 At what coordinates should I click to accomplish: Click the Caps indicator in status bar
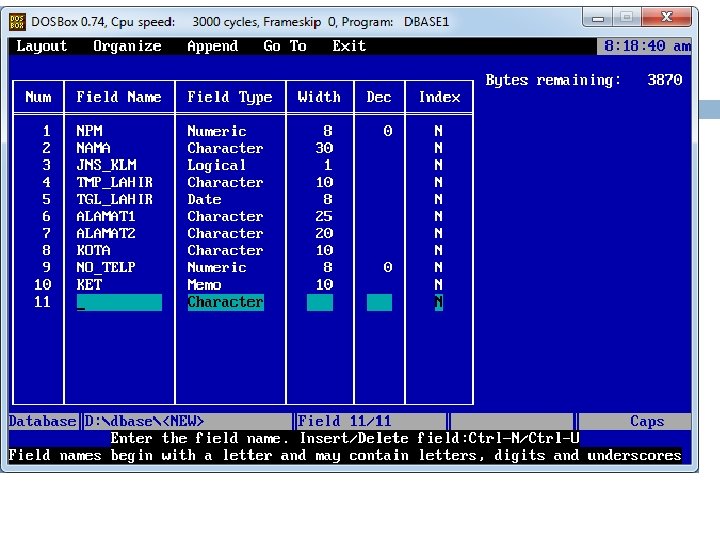point(647,421)
